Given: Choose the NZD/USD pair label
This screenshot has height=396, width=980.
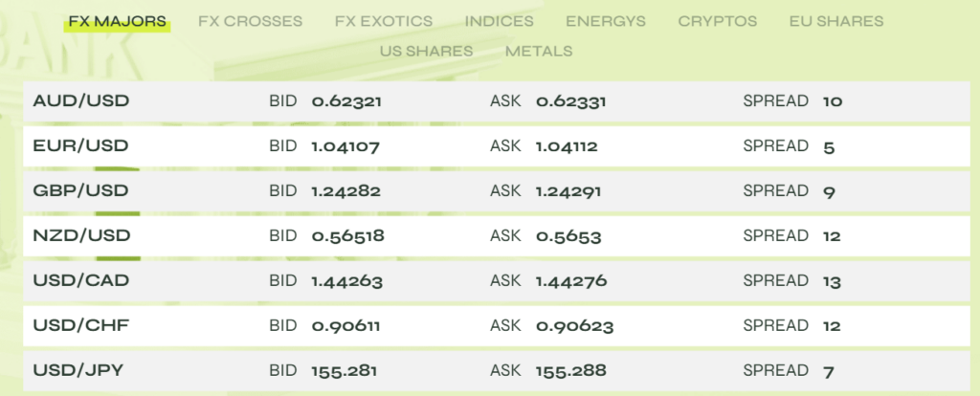Looking at the screenshot, I should 81,235.
